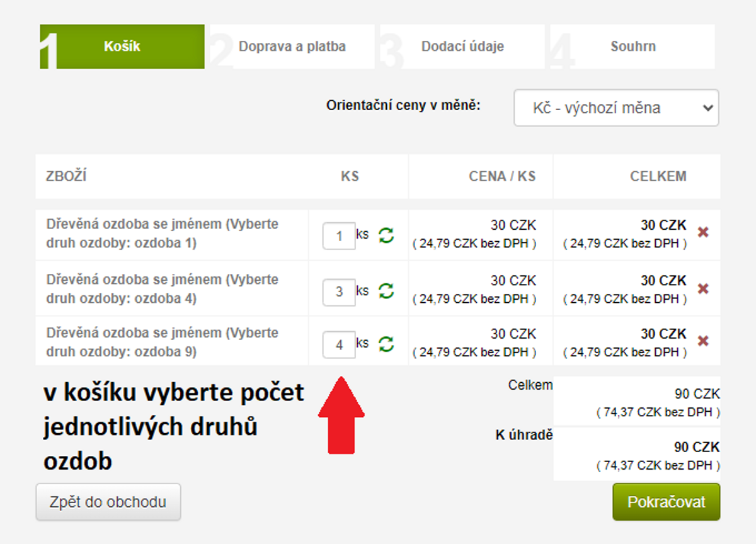The width and height of the screenshot is (756, 544).
Task: Open product link Dřevěná ozdoba ozdoba 4
Action: [162, 288]
